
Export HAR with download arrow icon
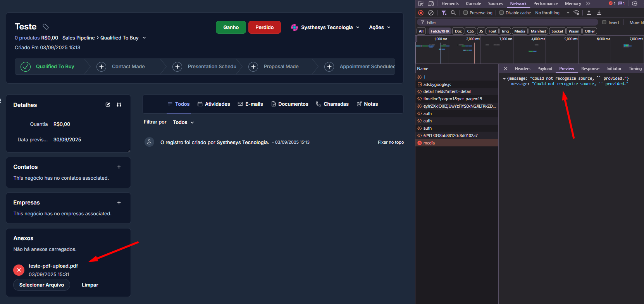pyautogui.click(x=599, y=13)
